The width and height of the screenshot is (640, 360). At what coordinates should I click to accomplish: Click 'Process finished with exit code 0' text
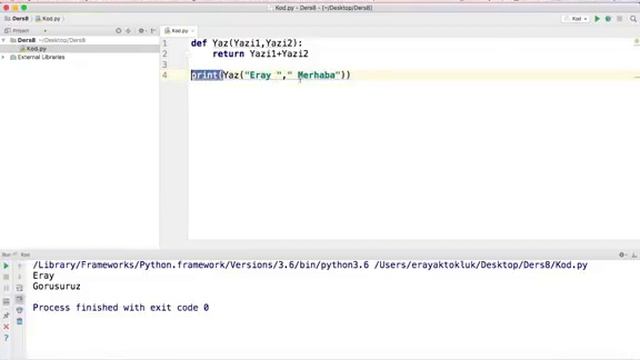pyautogui.click(x=121, y=308)
